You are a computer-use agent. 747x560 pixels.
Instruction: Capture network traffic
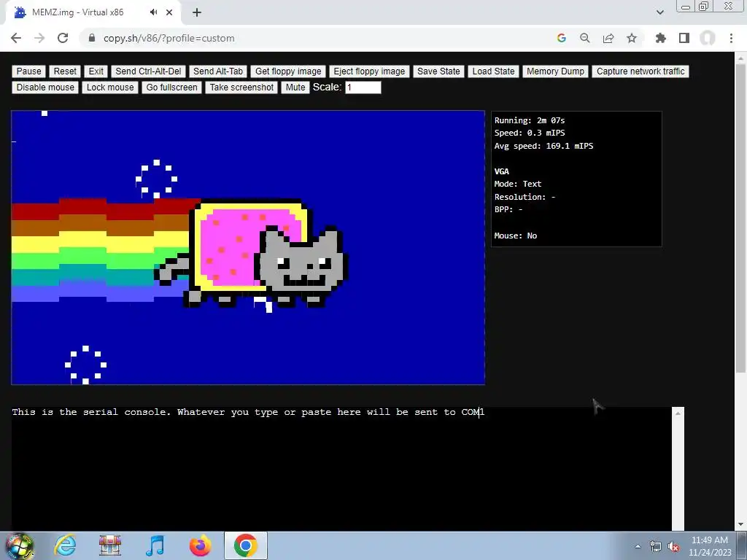(x=640, y=71)
